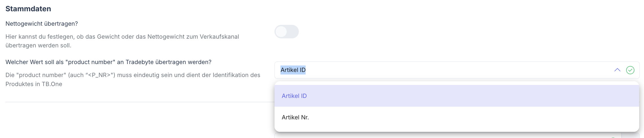Click the highlighted "Artikel ID" text in the combo box

(293, 70)
